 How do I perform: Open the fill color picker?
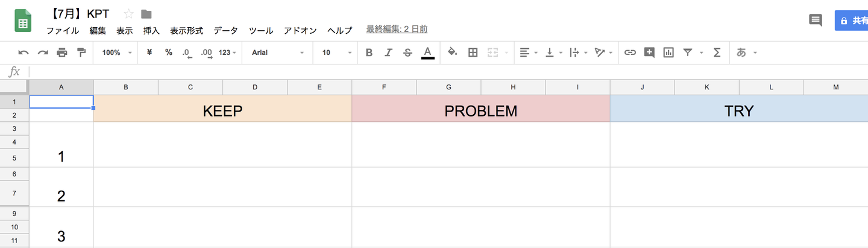pyautogui.click(x=452, y=52)
